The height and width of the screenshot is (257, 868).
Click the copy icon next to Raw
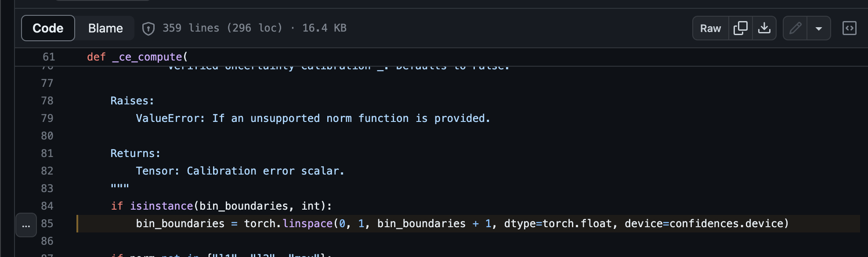click(741, 28)
